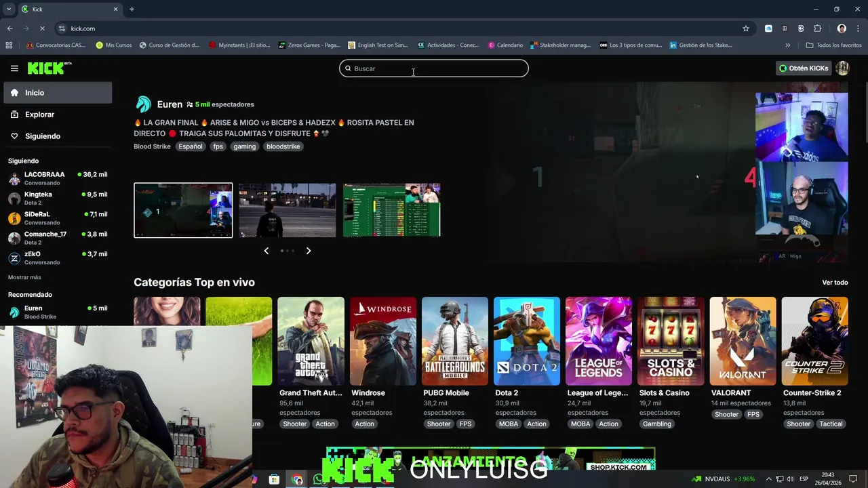
Task: Click the kick.com address bar
Action: pyautogui.click(x=400, y=28)
